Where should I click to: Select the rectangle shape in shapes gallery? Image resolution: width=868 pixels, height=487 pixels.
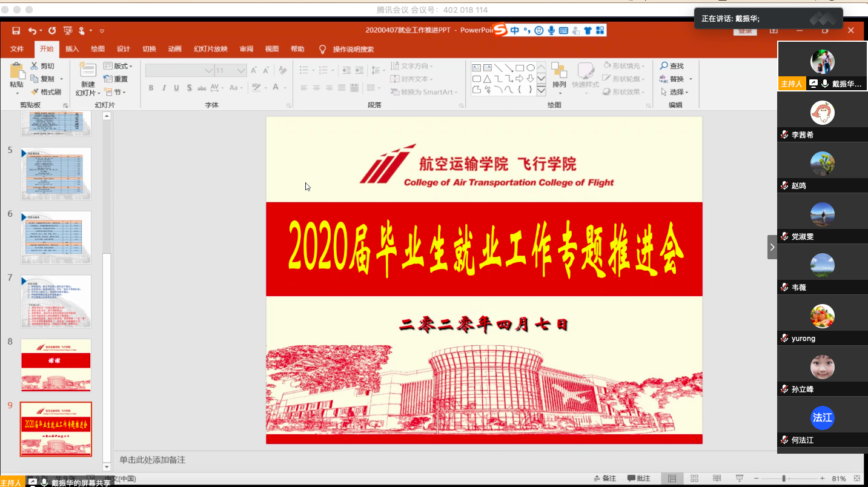(x=519, y=67)
